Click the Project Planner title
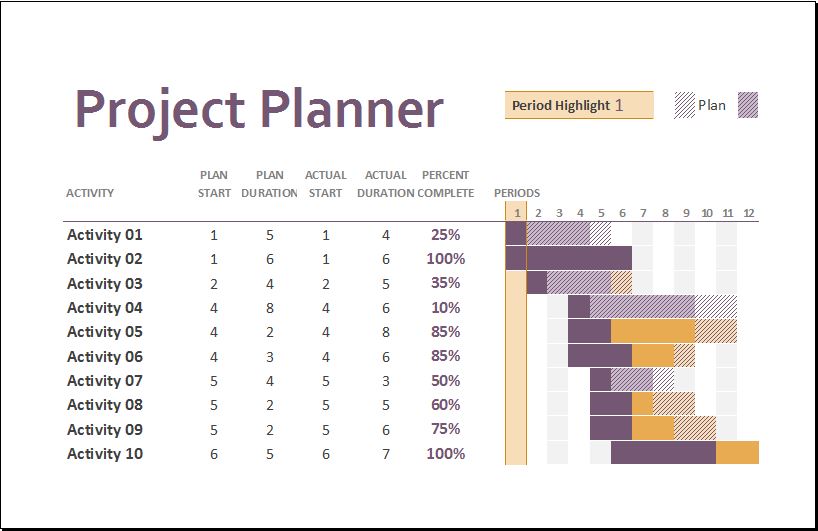Viewport: 818px width, 531px height. pyautogui.click(x=259, y=108)
